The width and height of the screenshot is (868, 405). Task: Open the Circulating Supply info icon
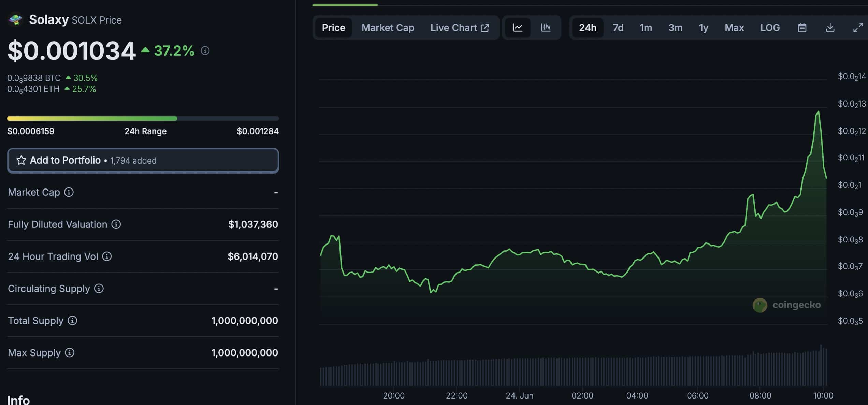tap(99, 289)
